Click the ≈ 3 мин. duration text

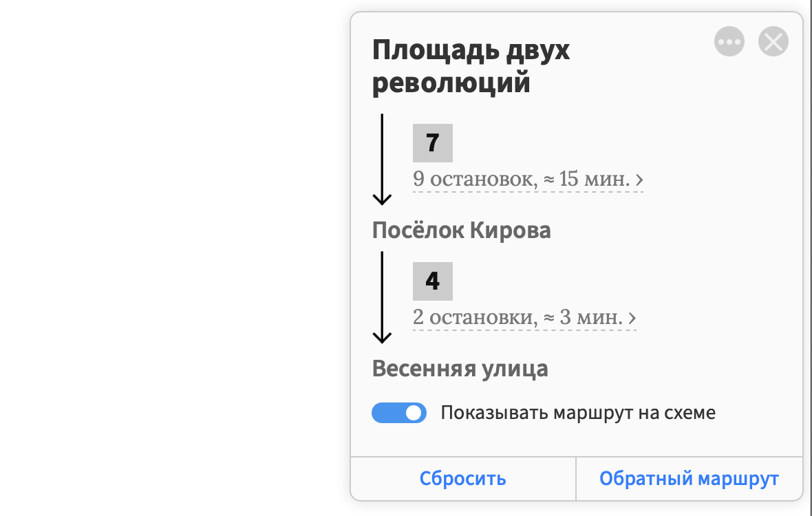coord(583,317)
